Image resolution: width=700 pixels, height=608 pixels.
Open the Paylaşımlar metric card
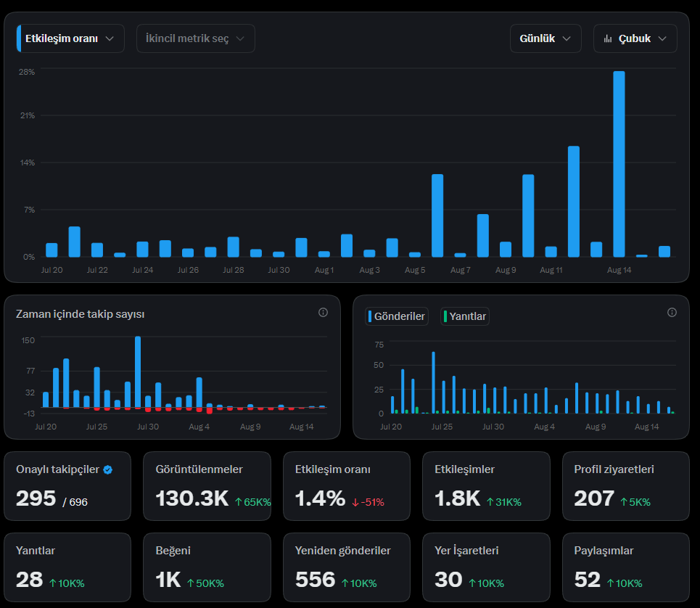(x=626, y=567)
